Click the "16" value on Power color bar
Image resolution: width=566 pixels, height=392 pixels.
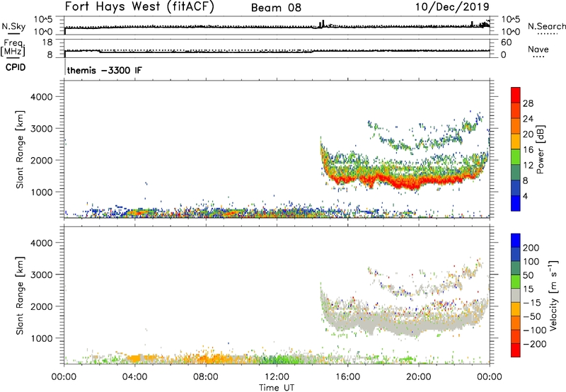coord(528,150)
